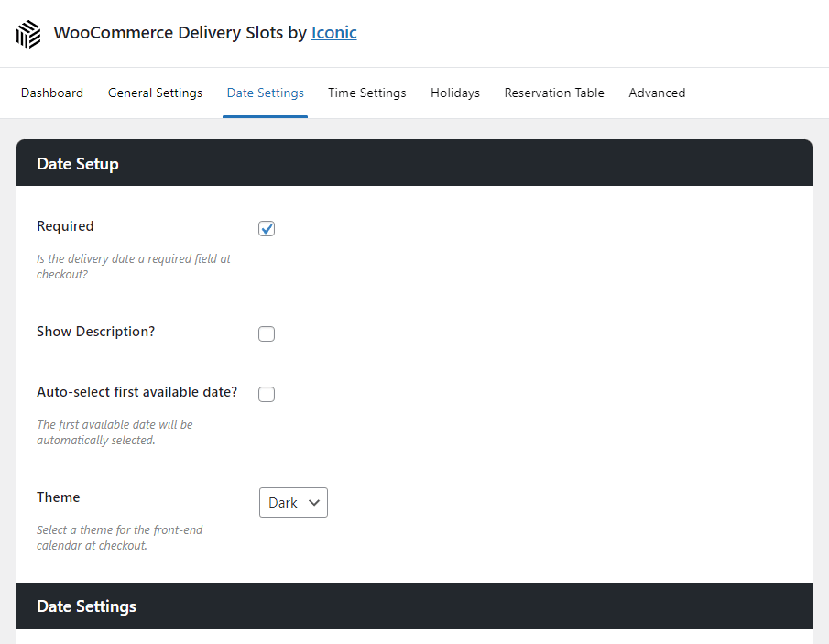Click 'The first available date will be' help text
Screen dimensions: 829x644
tap(115, 432)
